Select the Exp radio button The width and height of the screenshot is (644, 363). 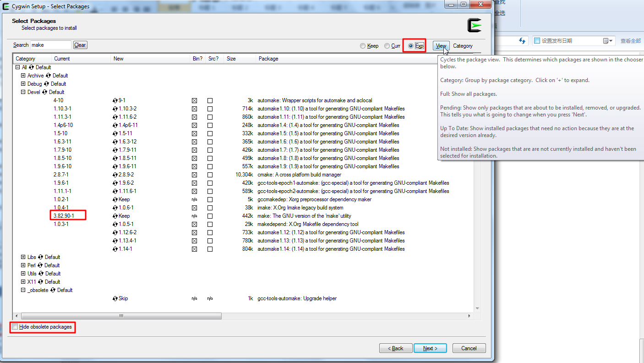click(411, 46)
